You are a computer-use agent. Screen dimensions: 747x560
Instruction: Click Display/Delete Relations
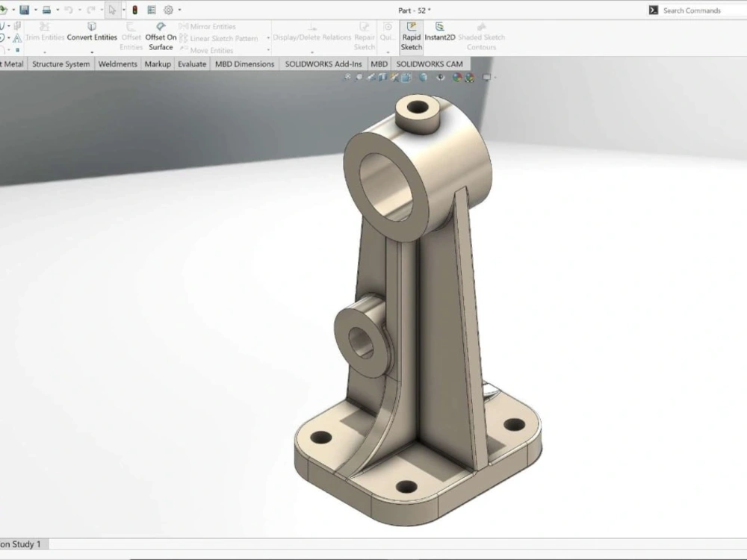coord(312,32)
